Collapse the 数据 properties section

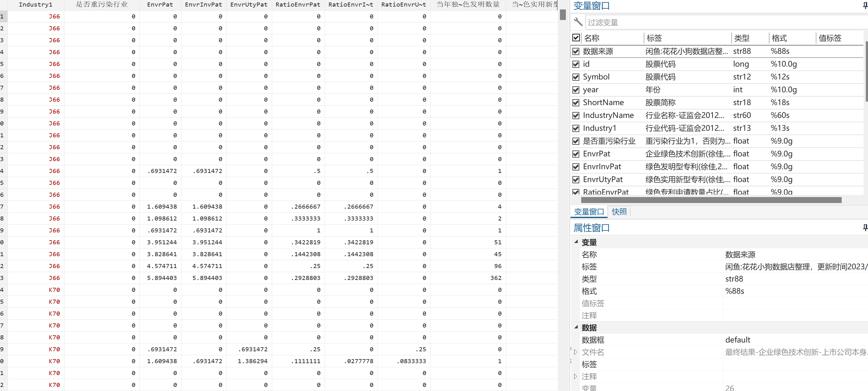point(576,327)
